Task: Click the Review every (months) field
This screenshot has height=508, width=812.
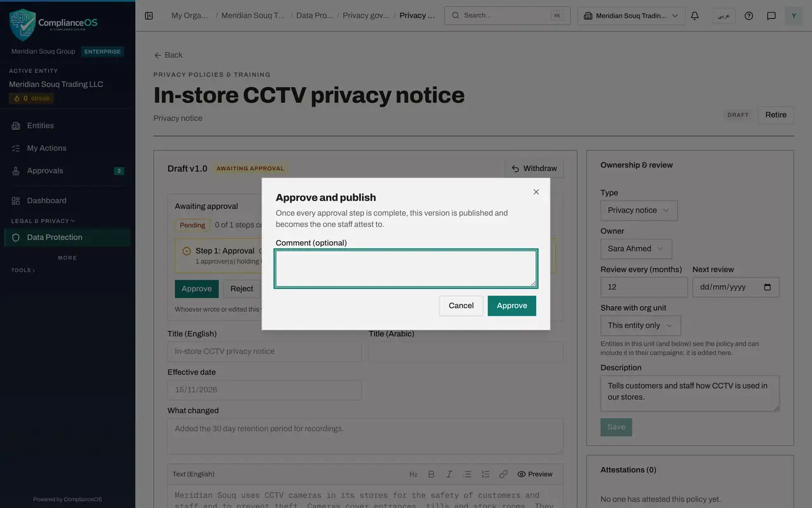Action: pyautogui.click(x=644, y=287)
